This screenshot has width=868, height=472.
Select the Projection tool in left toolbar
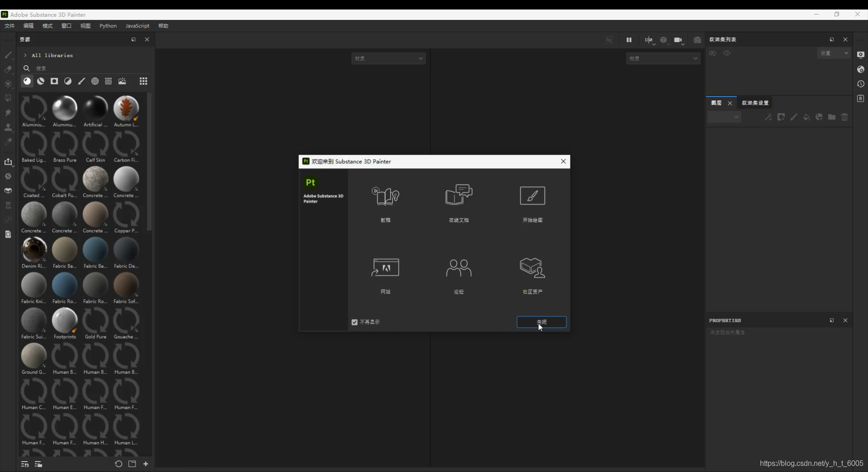click(8, 84)
